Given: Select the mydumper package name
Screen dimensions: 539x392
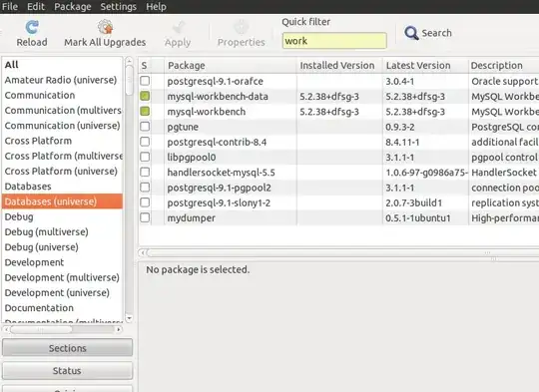Looking at the screenshot, I should tap(191, 218).
